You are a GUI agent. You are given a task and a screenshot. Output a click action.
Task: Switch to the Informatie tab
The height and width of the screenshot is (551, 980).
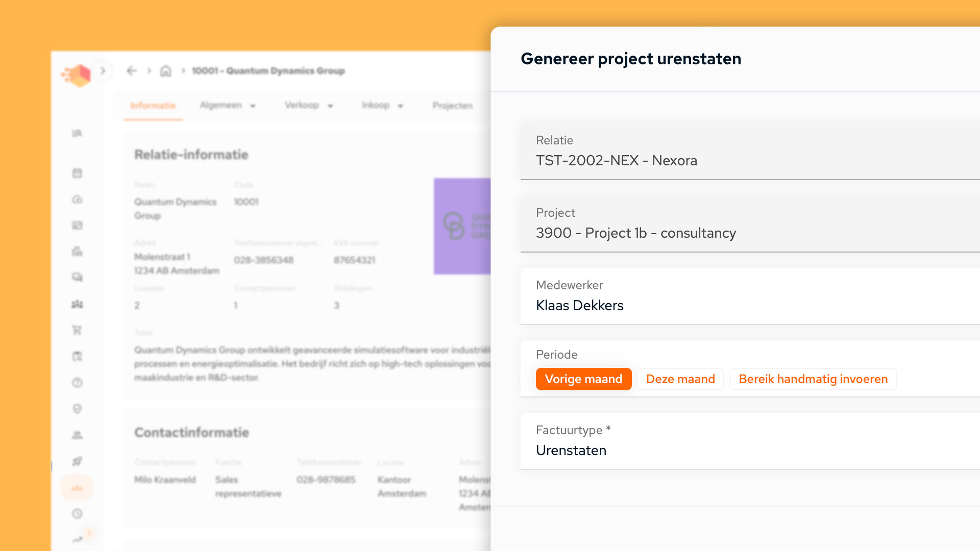pyautogui.click(x=153, y=106)
